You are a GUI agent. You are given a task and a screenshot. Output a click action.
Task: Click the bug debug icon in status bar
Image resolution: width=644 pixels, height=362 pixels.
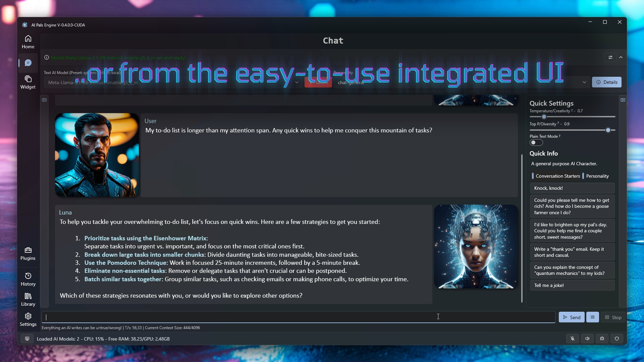pos(602,339)
